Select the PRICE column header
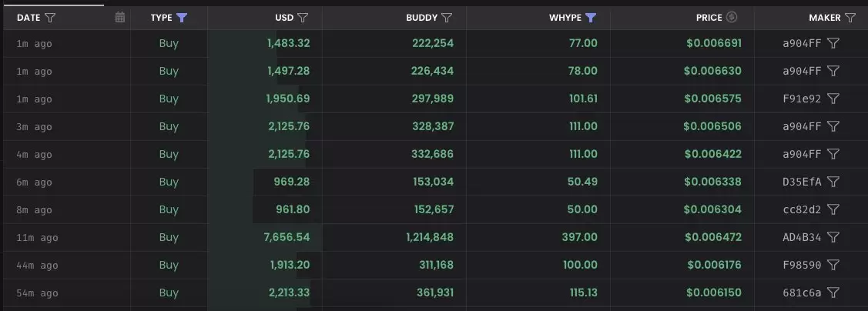Viewport: 868px width, 311px height. 709,18
